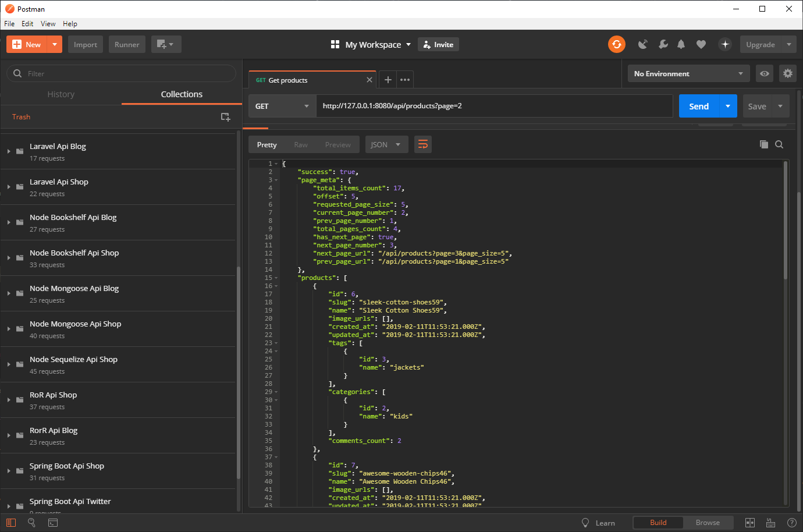Switch to two-pane layout icon

(x=750, y=523)
